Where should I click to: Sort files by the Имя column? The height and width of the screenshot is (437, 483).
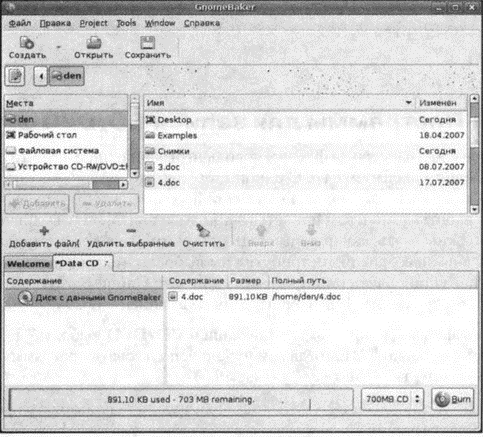279,103
